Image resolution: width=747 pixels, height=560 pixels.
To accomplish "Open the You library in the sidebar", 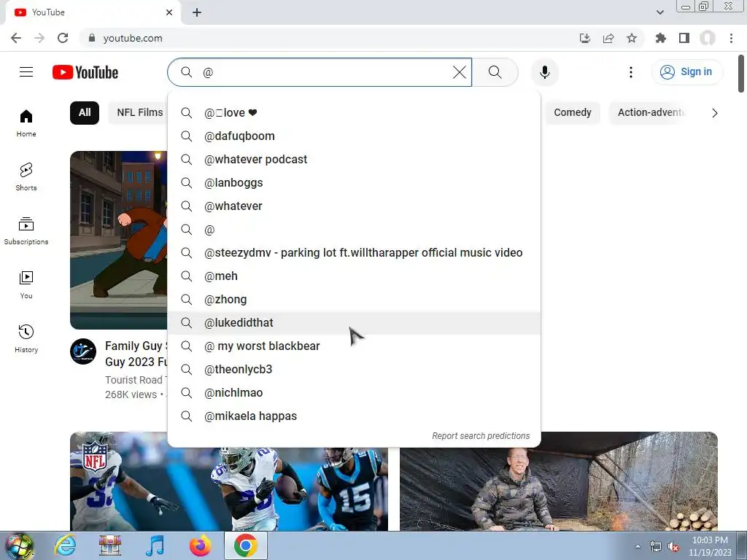I will [26, 285].
